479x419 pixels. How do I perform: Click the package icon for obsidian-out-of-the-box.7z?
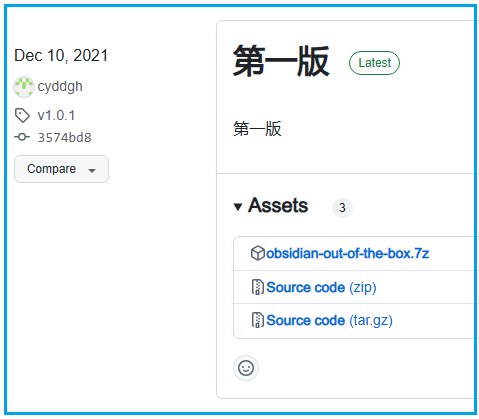258,253
